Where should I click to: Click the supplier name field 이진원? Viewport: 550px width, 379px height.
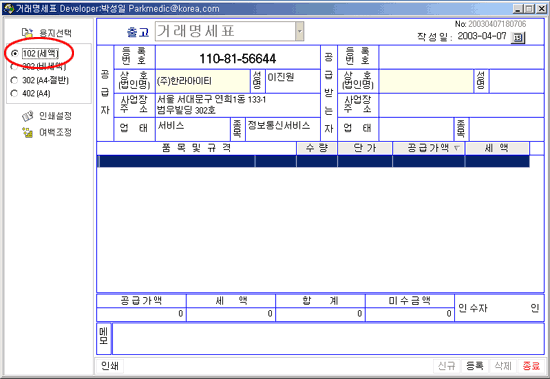point(293,81)
